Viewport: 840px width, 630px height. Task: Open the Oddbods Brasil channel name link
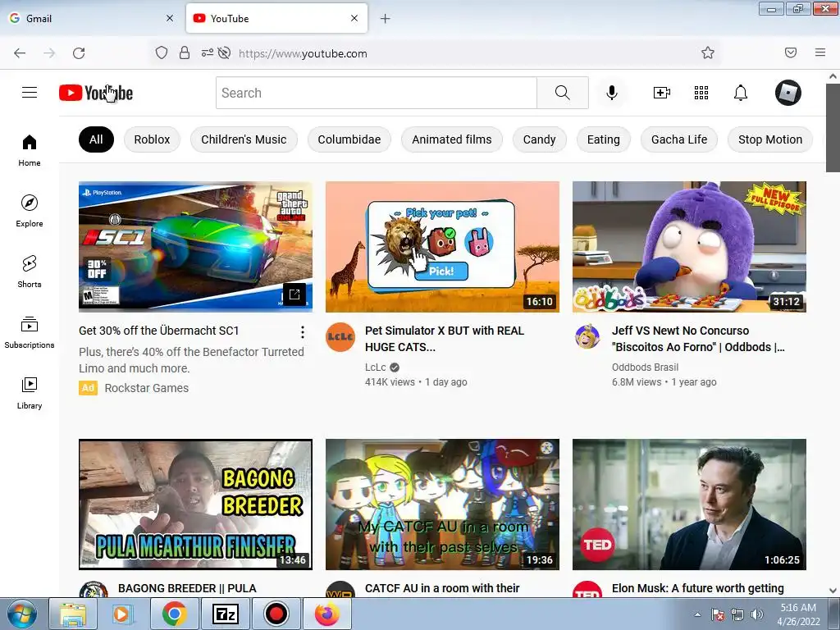pos(645,367)
